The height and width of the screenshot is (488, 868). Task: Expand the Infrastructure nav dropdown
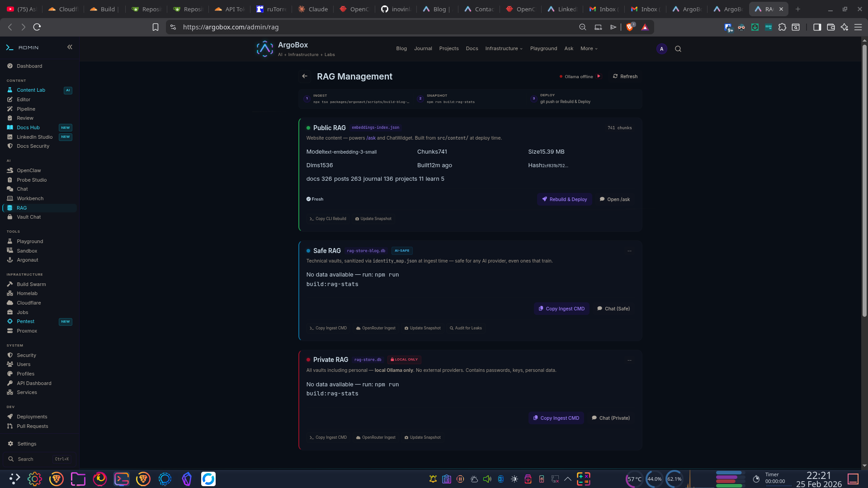tap(504, 48)
